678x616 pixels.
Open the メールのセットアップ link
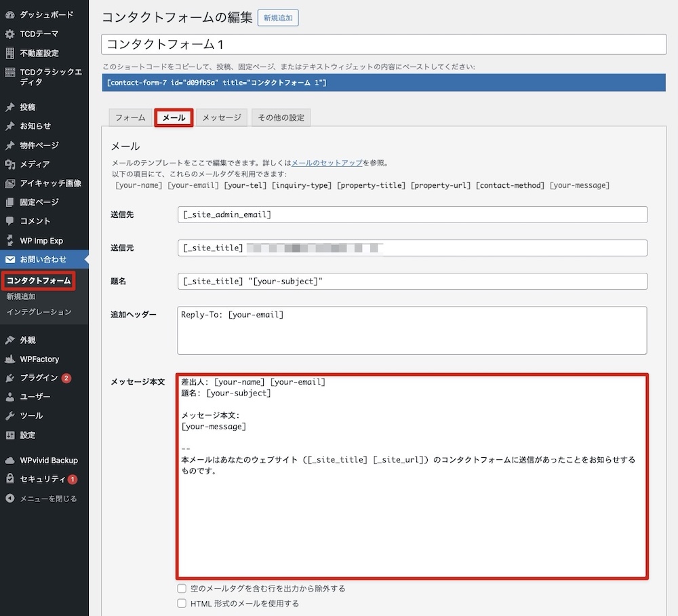[327, 163]
